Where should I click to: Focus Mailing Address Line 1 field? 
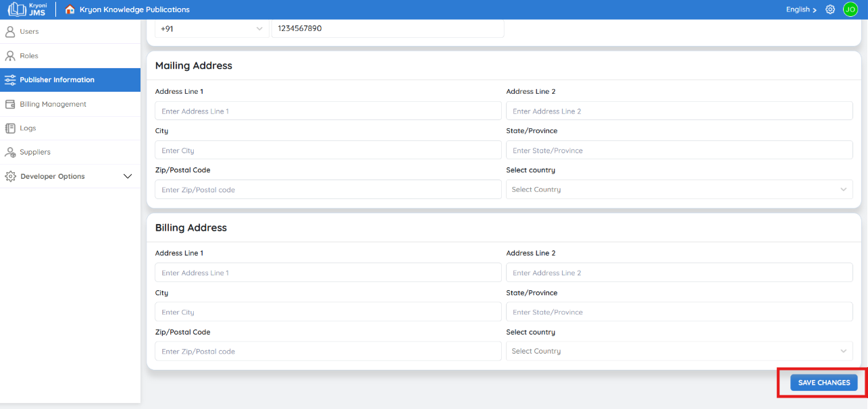pos(328,111)
